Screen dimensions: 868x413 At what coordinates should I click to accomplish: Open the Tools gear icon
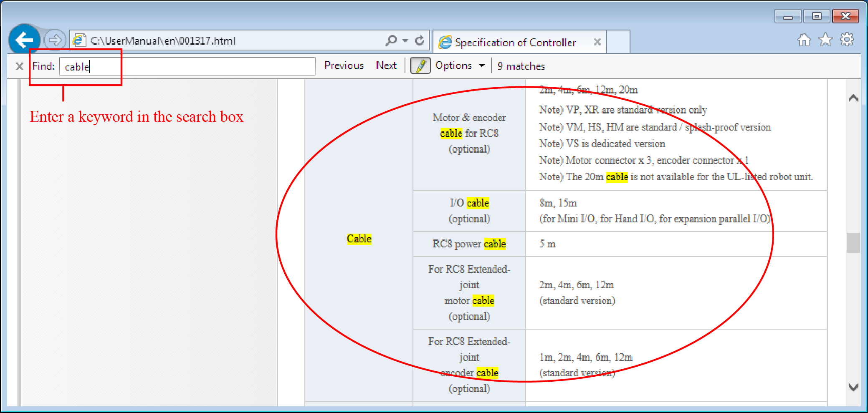tap(847, 40)
